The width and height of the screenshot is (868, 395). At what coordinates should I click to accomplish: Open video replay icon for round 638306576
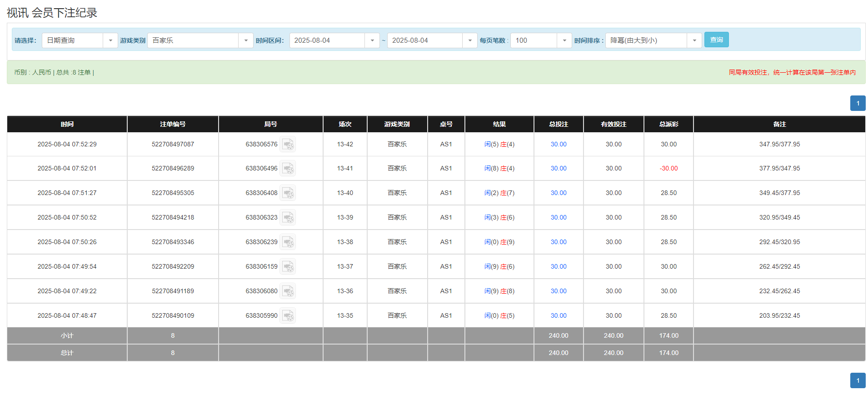pos(288,145)
